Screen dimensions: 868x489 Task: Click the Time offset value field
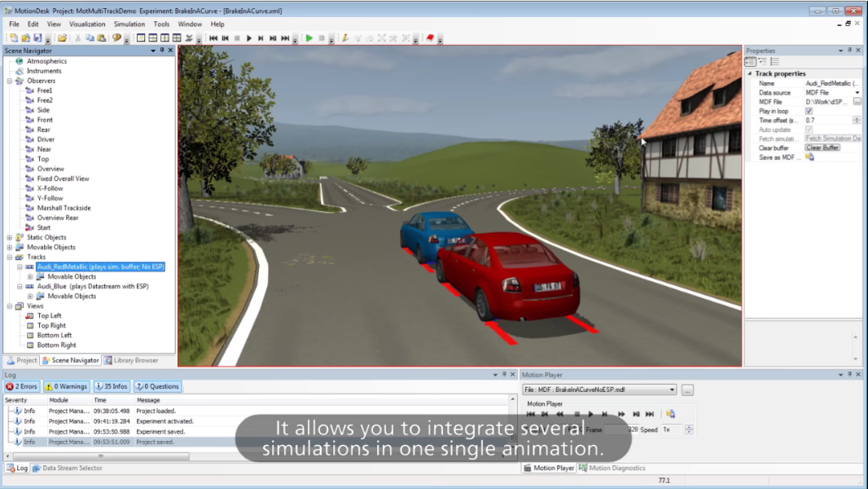point(828,120)
